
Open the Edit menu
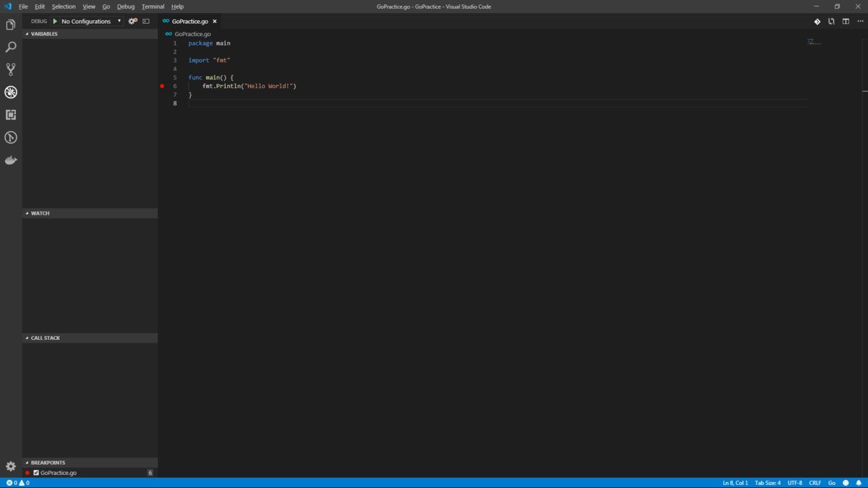(40, 7)
